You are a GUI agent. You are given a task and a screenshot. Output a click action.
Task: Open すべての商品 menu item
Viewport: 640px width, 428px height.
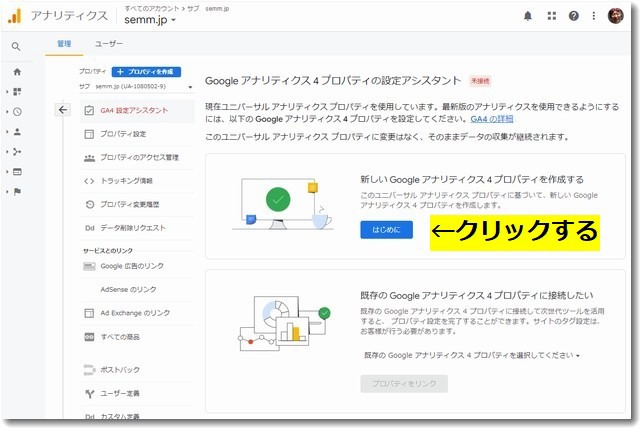coord(137,337)
